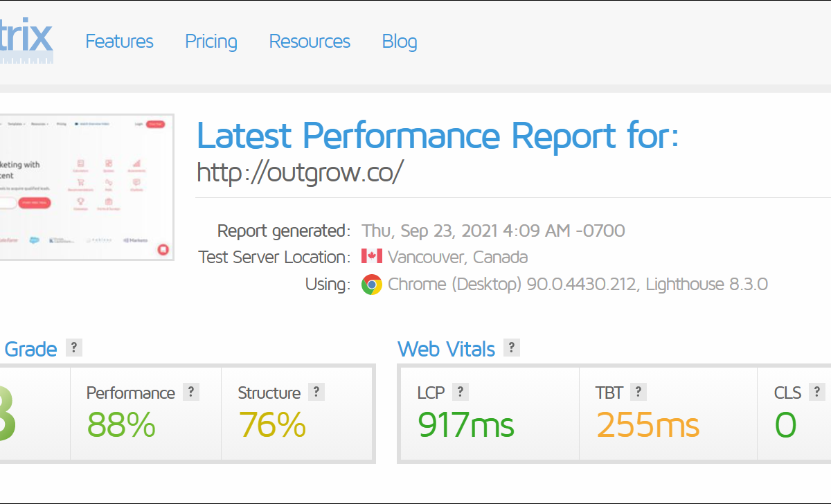Open the Features menu item

tap(119, 42)
